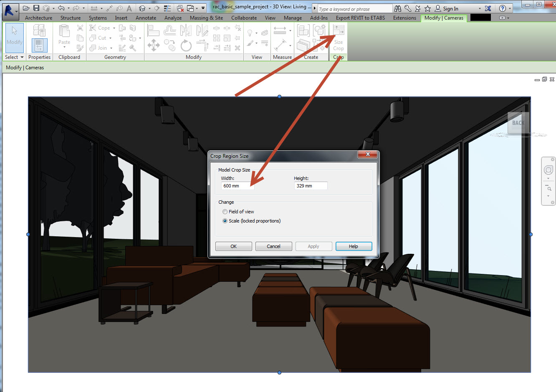Click the steering wheel on navigation bar
The height and width of the screenshot is (392, 556).
pyautogui.click(x=548, y=170)
